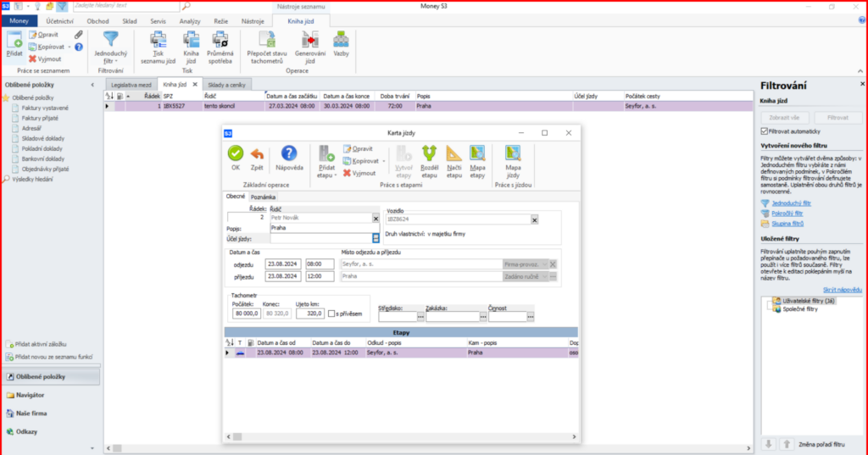Open the Jednoduchý filtr dropdown in ribbon
This screenshot has width=868, height=455.
click(x=111, y=61)
